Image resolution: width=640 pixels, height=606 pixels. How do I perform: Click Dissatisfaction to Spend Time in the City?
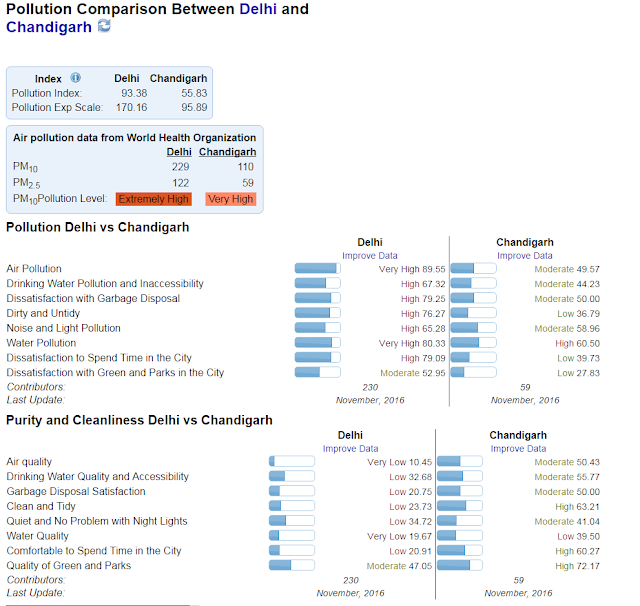click(x=99, y=358)
